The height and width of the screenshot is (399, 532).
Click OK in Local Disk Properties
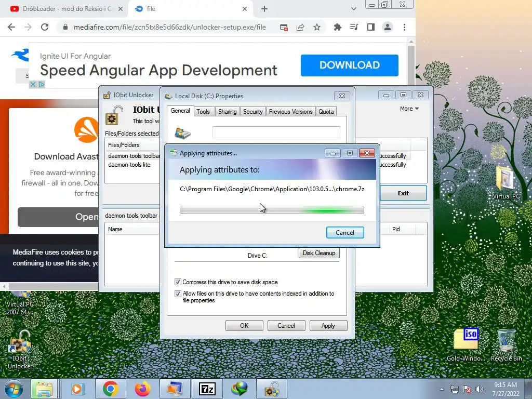(244, 326)
